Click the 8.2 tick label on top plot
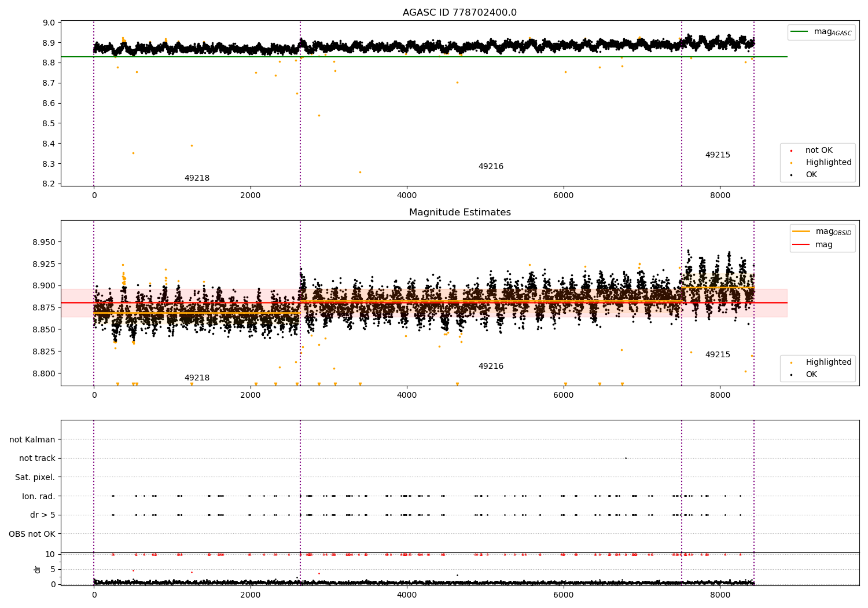 (50, 184)
